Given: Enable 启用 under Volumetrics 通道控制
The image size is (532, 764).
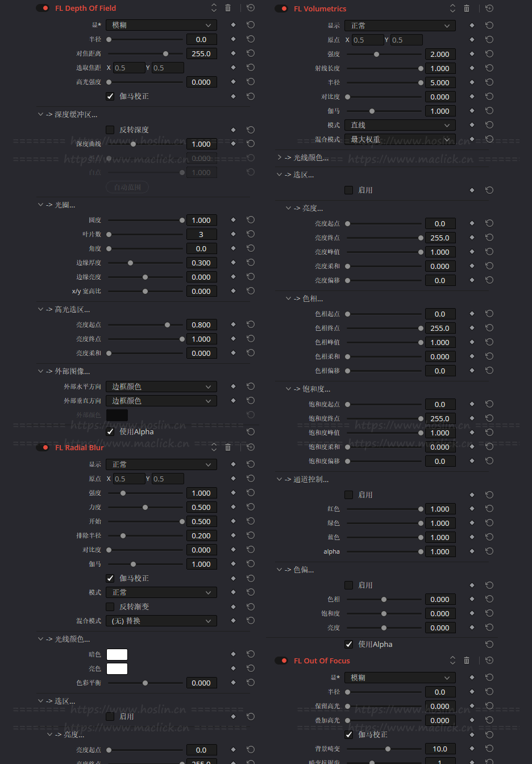Looking at the screenshot, I should coord(349,495).
